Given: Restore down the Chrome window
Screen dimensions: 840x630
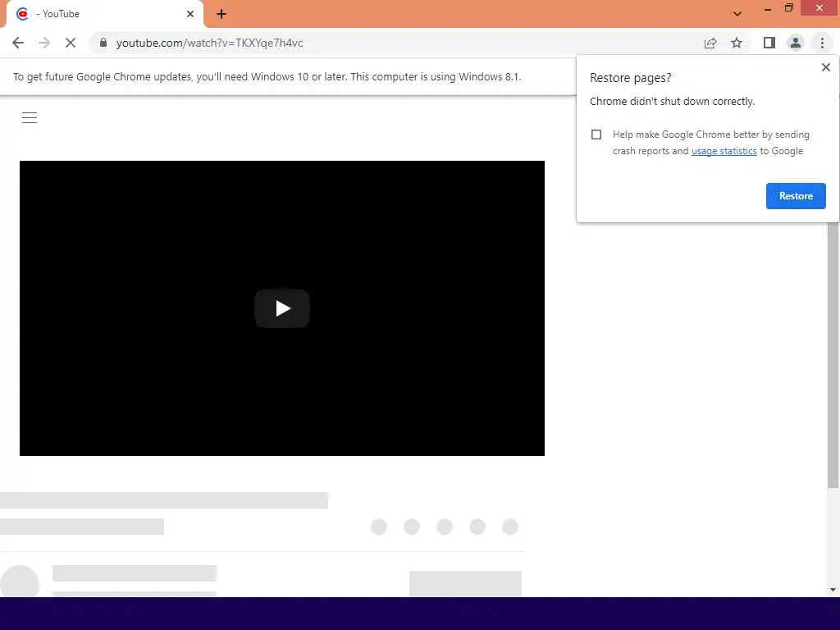Looking at the screenshot, I should pos(788,8).
